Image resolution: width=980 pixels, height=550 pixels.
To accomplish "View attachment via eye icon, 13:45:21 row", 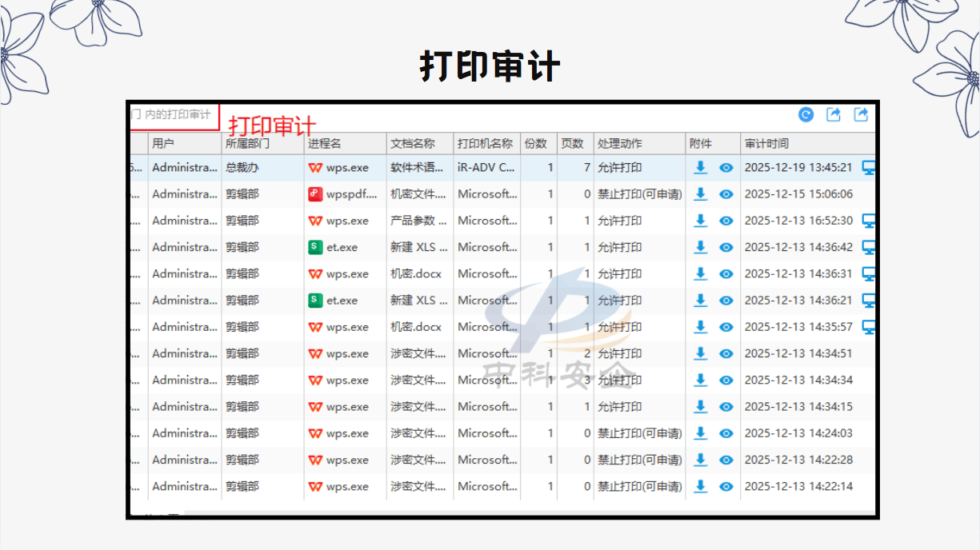I will click(x=726, y=168).
